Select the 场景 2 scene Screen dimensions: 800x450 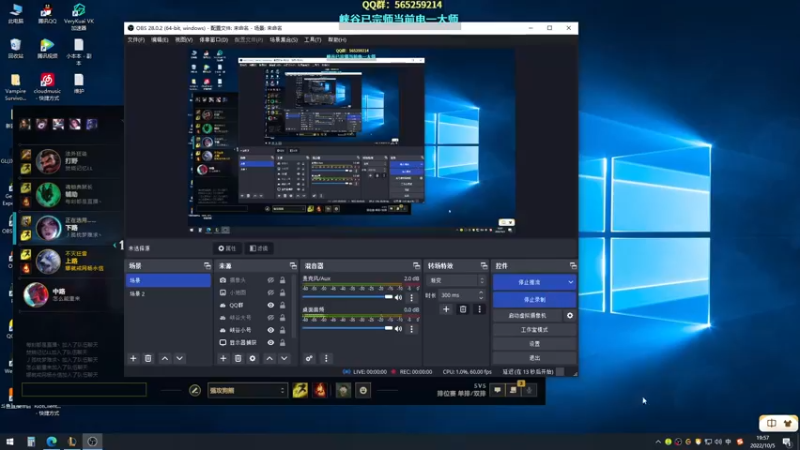(168, 294)
